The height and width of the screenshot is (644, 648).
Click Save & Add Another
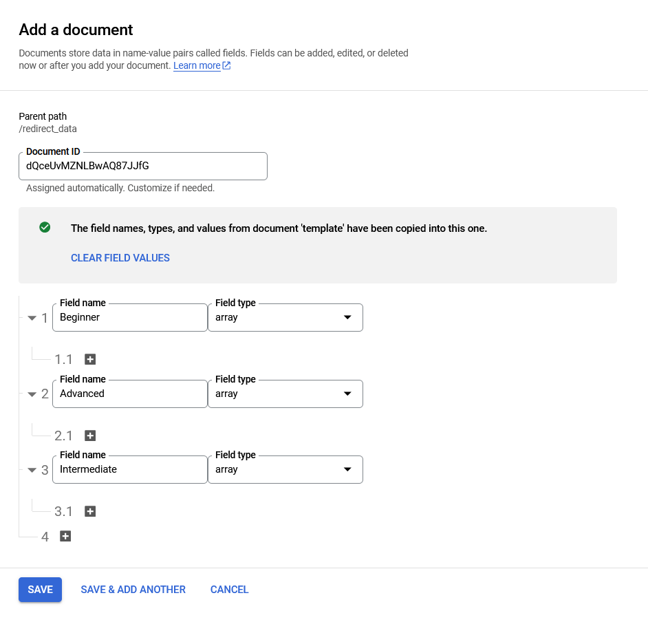point(133,590)
